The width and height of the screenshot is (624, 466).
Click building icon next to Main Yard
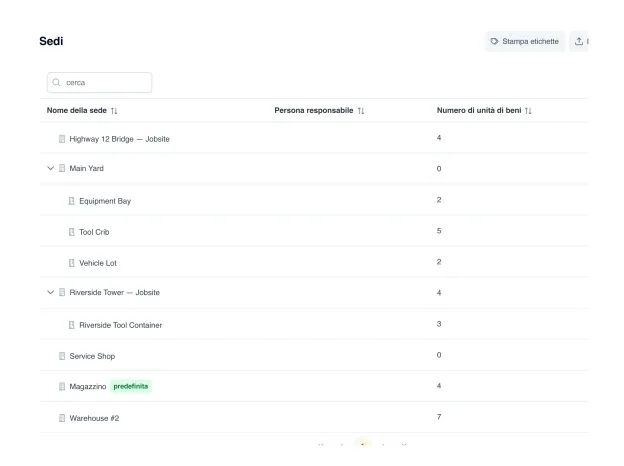point(62,168)
